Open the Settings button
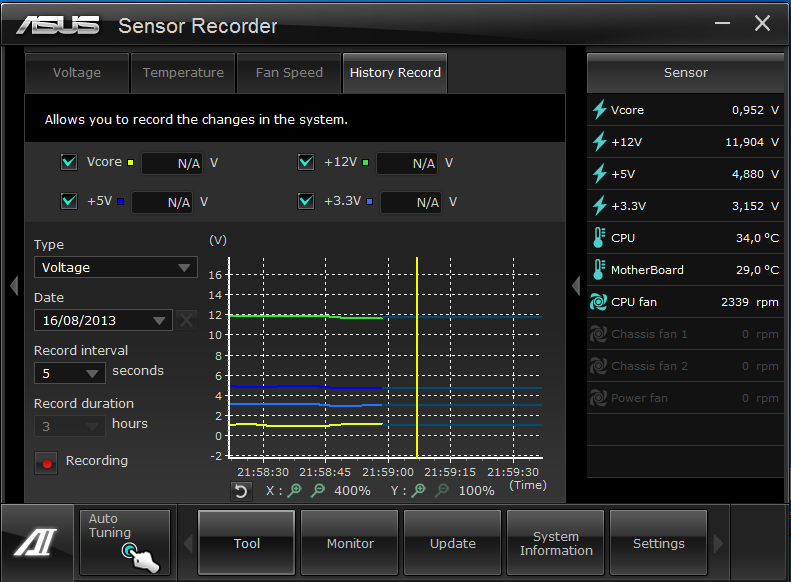This screenshot has height=582, width=791. click(x=658, y=543)
